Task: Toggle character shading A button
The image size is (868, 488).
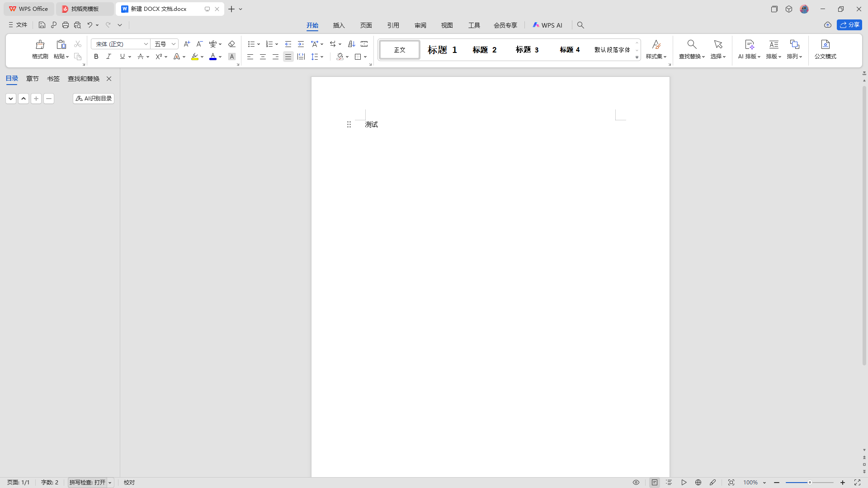Action: click(x=231, y=57)
